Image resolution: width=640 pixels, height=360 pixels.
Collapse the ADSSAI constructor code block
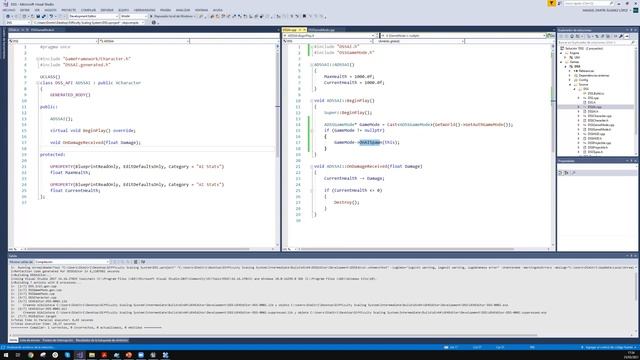point(311,65)
